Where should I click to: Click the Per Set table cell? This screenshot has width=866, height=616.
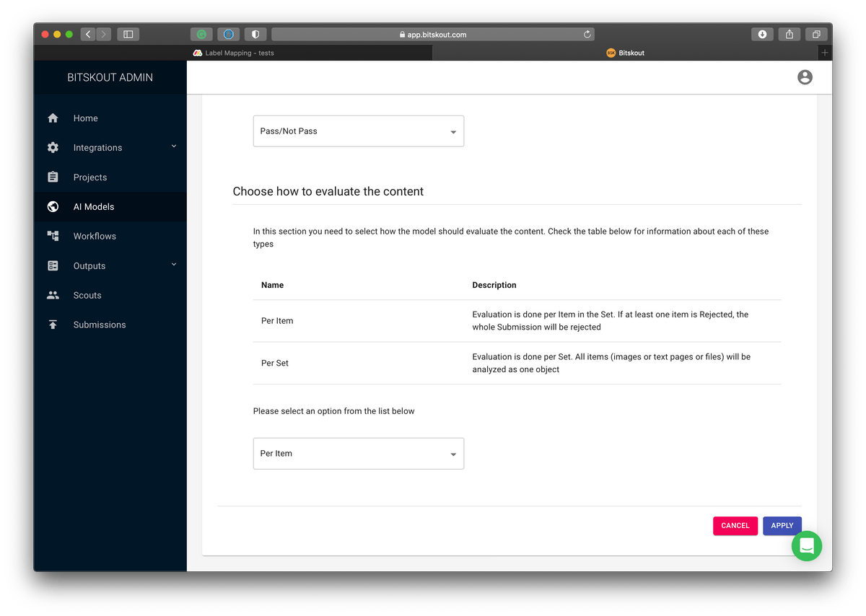[x=275, y=363]
